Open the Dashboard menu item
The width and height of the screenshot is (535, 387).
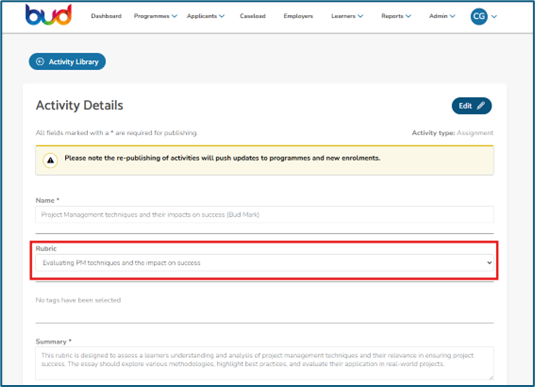click(x=106, y=16)
